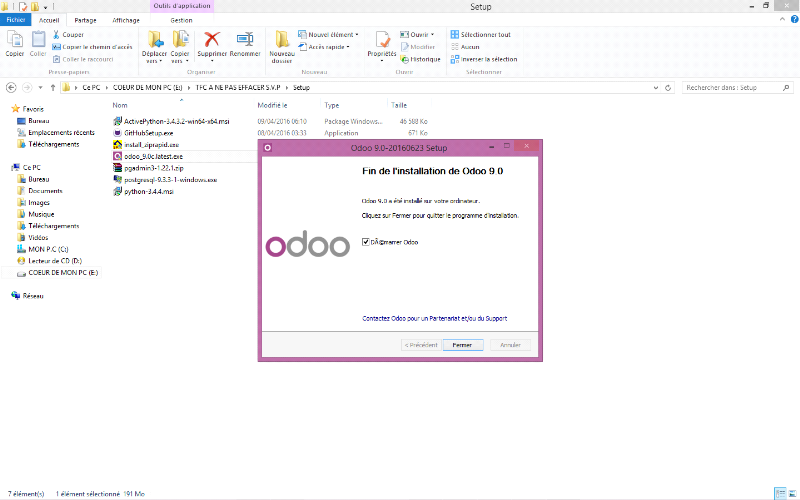Open Documents in the navigation pane
The height and width of the screenshot is (500, 800).
[x=45, y=191]
